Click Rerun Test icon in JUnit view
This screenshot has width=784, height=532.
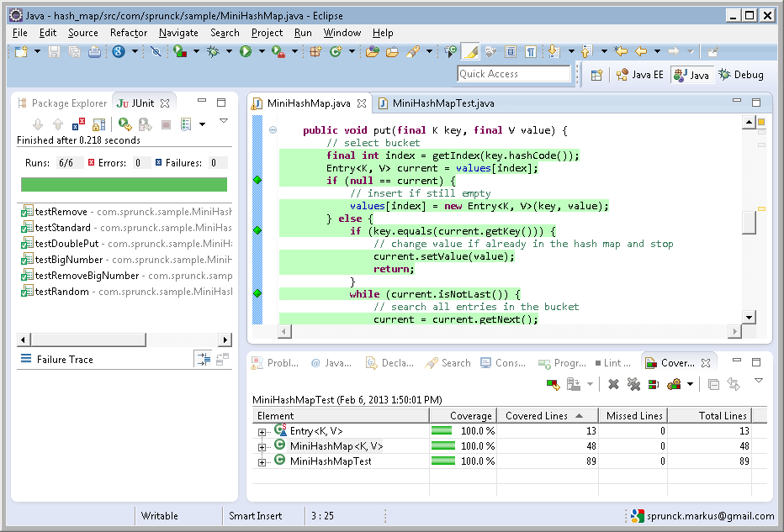pos(125,124)
